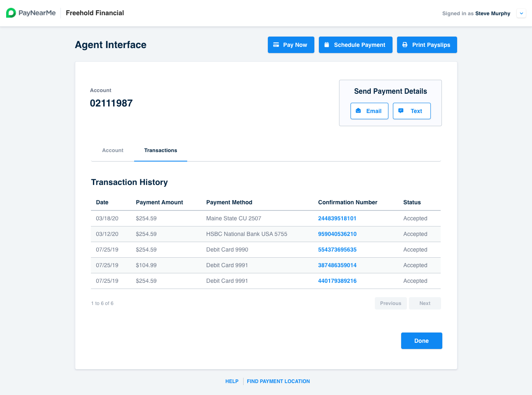Image resolution: width=532 pixels, height=395 pixels.
Task: Expand the user dropdown in the top right corner
Action: tap(521, 13)
